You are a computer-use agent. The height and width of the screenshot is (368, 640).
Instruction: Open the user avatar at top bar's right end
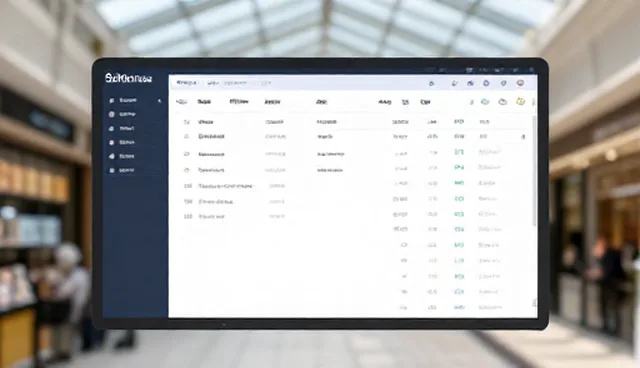520,83
